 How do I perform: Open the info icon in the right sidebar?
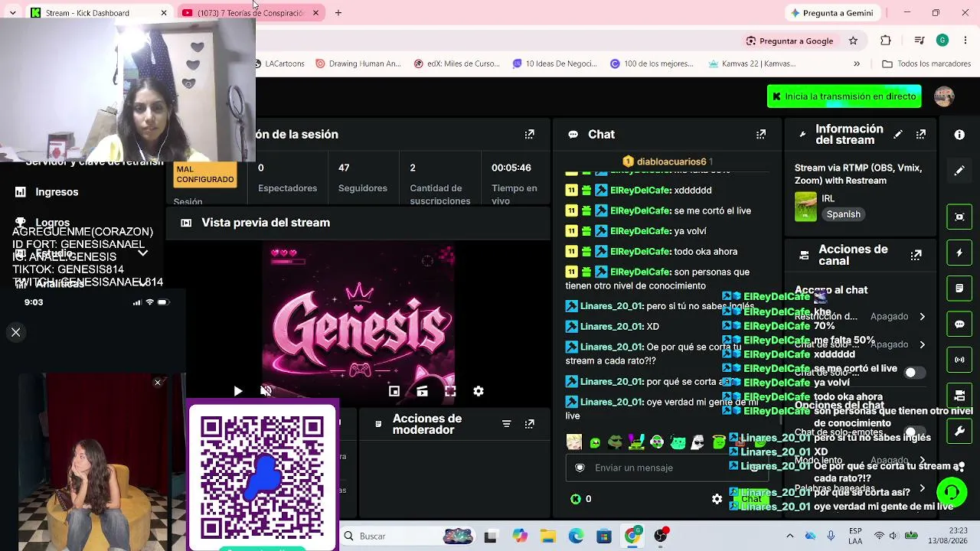pos(959,135)
